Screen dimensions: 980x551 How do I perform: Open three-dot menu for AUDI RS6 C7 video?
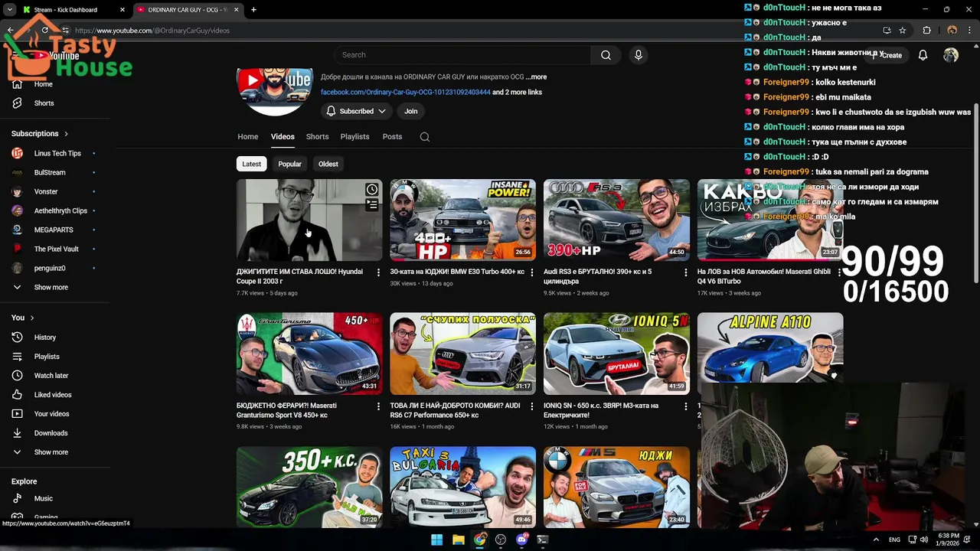pyautogui.click(x=532, y=406)
